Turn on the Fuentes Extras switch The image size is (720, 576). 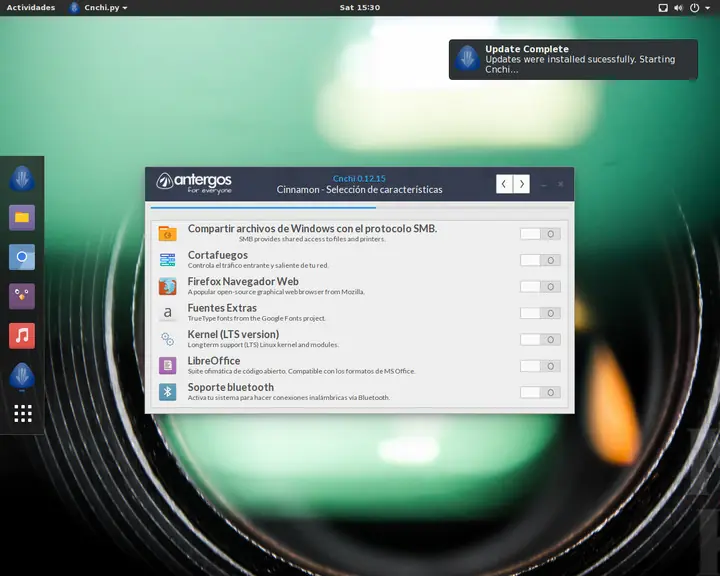click(540, 313)
